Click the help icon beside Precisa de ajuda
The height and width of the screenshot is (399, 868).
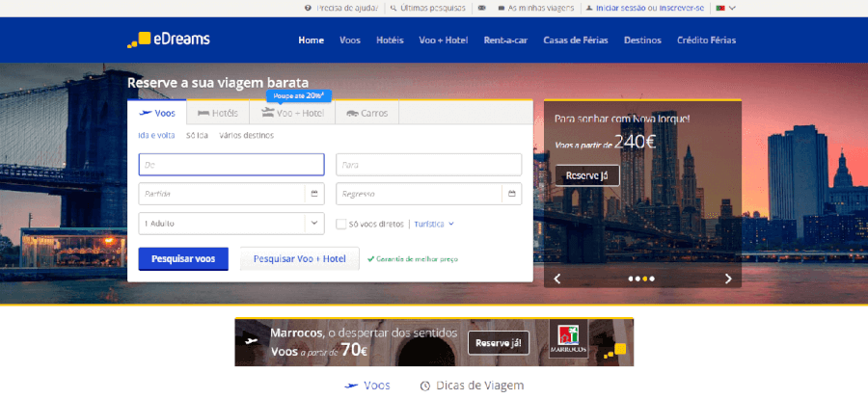308,8
